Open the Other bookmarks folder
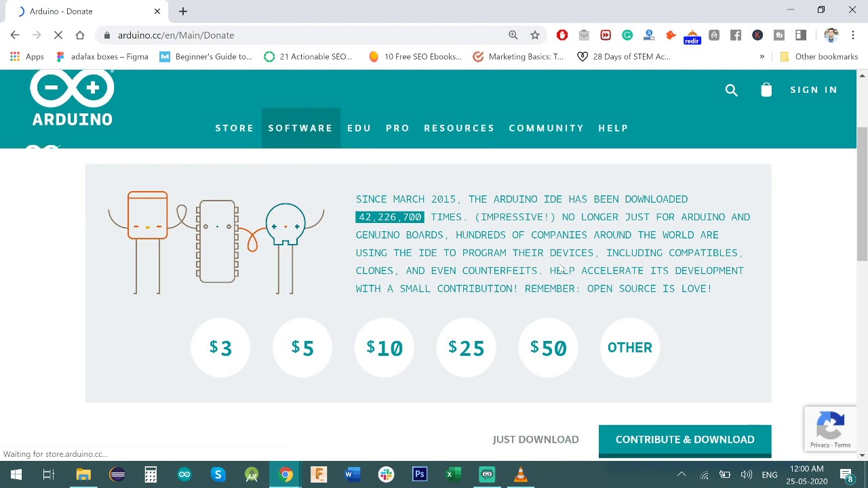 point(819,57)
